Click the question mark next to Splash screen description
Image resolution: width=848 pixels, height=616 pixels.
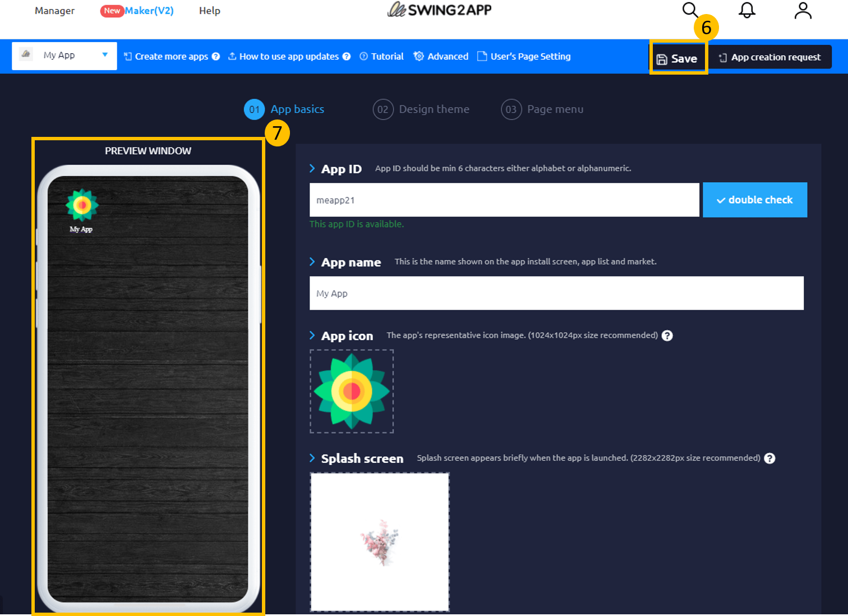point(769,458)
